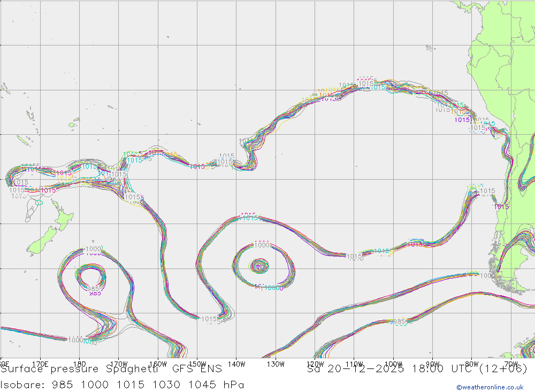This screenshot has width=535, height=392.
Task: Click New Zealand's North Island on the map
Action: click(63, 215)
